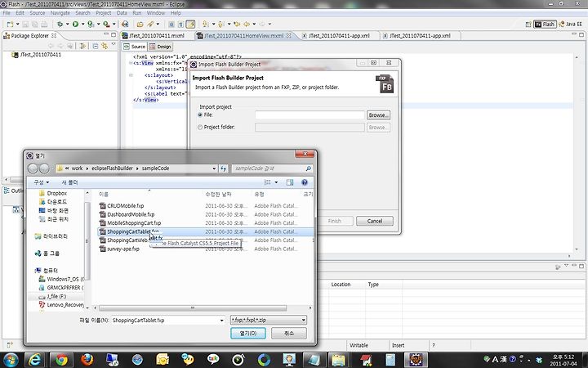This screenshot has height=368, width=588.
Task: Select DashboardMobile.fxp file
Action: coord(131,214)
